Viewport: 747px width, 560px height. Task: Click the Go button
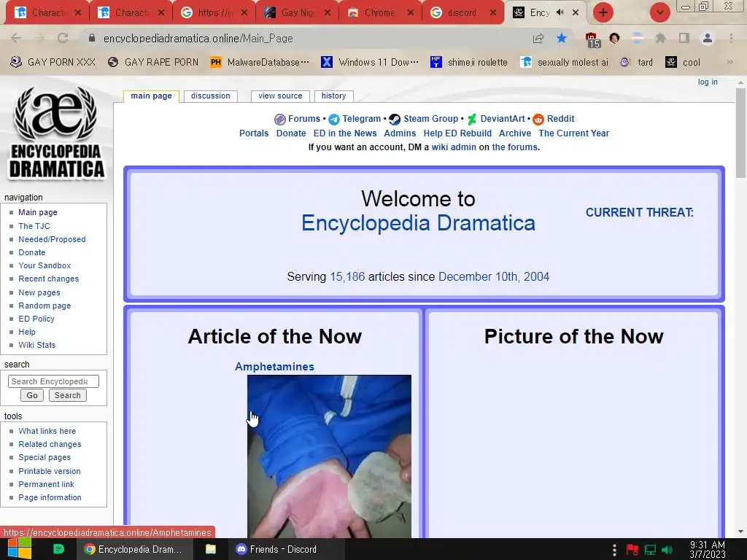click(32, 395)
